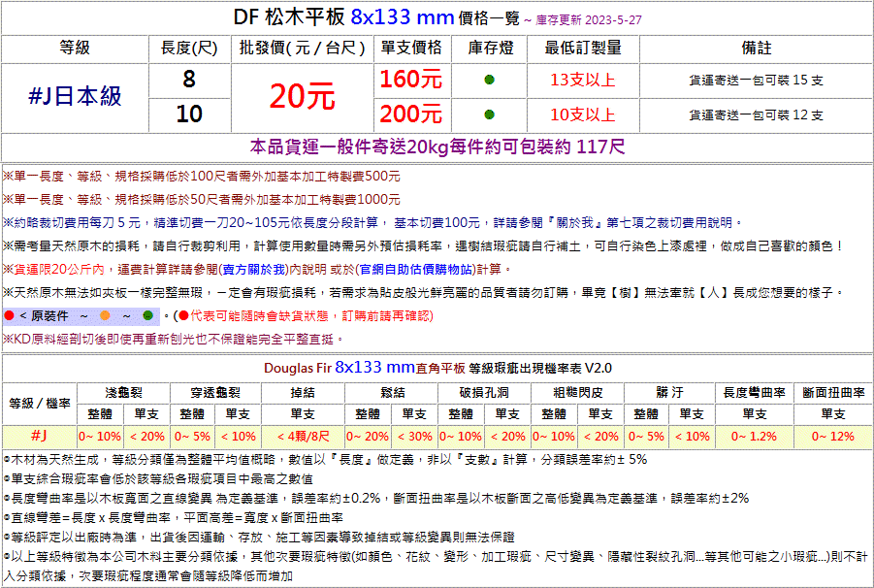Select the '最低訂製量' column header
This screenshot has width=874, height=588.
583,48
